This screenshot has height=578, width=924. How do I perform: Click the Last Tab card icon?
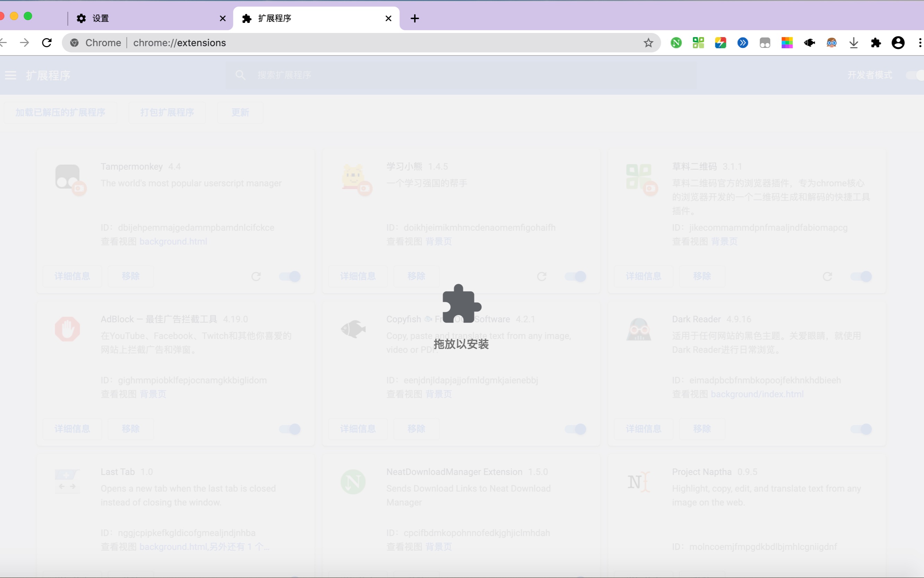tap(67, 482)
